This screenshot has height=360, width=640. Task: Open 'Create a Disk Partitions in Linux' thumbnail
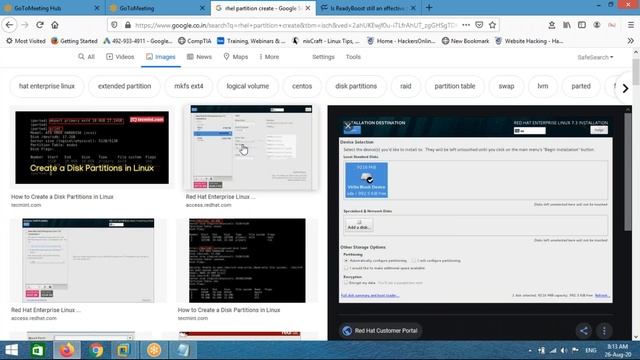click(x=92, y=147)
